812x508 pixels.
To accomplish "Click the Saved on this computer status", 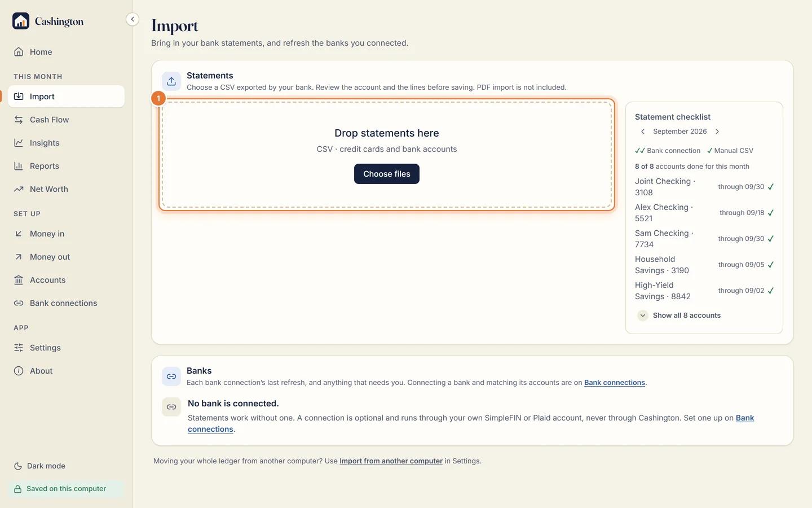I will pos(67,489).
